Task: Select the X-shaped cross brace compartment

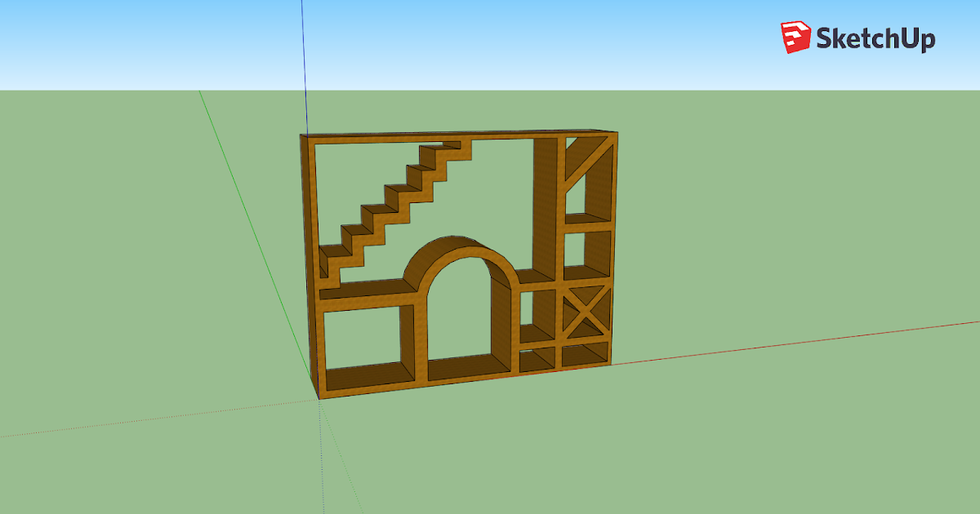Action: pyautogui.click(x=585, y=310)
